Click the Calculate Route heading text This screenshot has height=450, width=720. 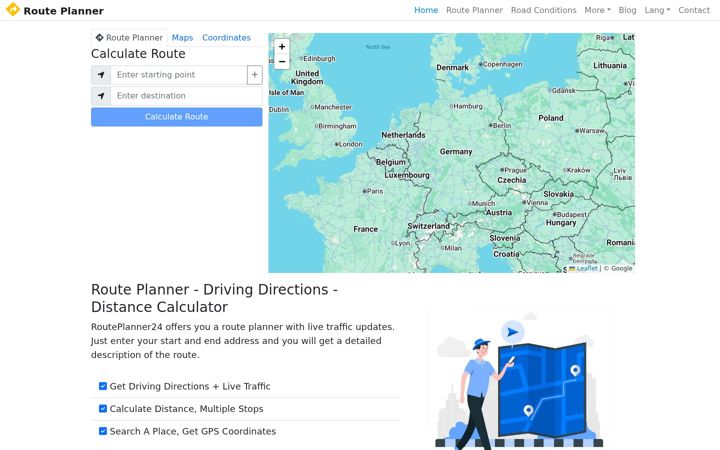pyautogui.click(x=138, y=54)
